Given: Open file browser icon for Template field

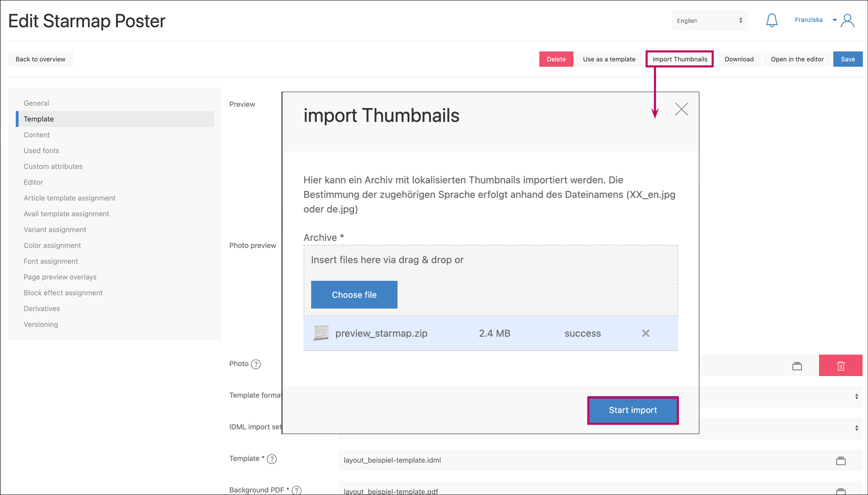Looking at the screenshot, I should click(x=840, y=460).
